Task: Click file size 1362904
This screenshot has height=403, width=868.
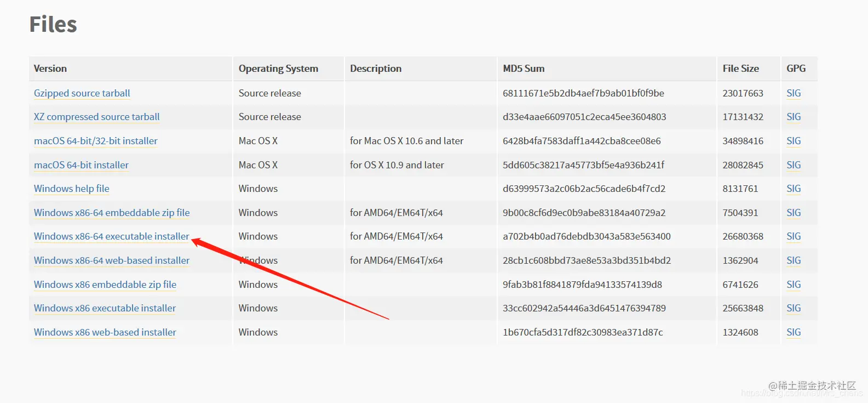Action: 740,260
